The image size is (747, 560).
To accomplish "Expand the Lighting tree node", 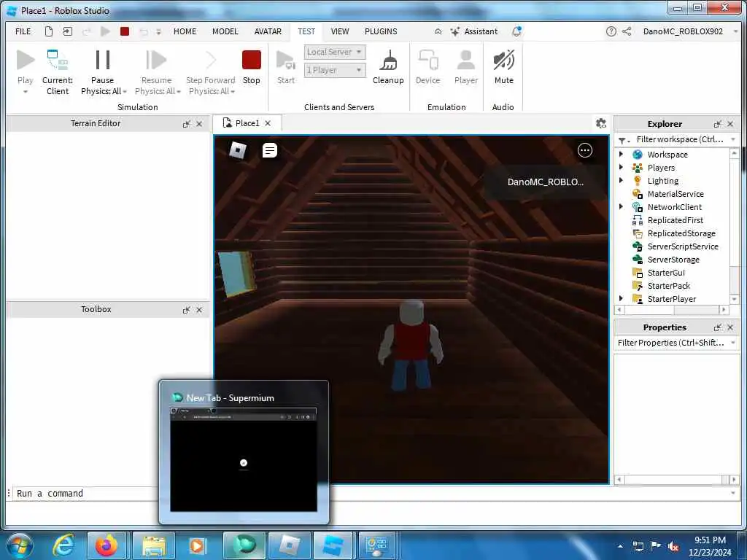I will pos(621,181).
